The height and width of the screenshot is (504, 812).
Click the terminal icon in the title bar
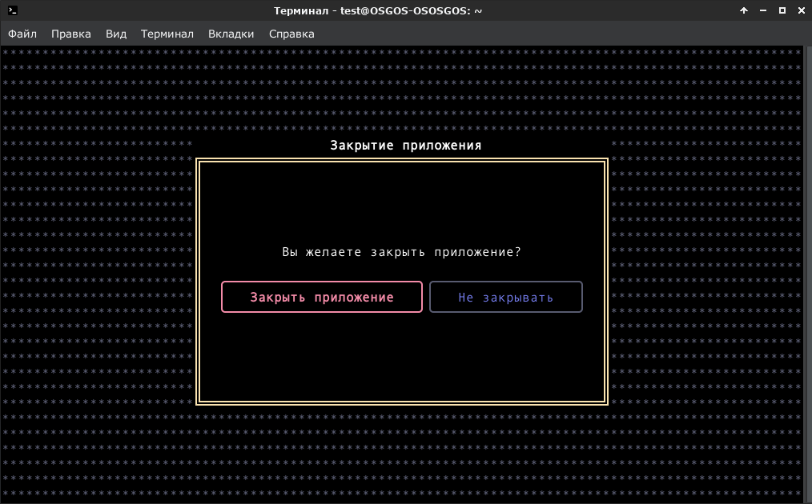(x=13, y=10)
